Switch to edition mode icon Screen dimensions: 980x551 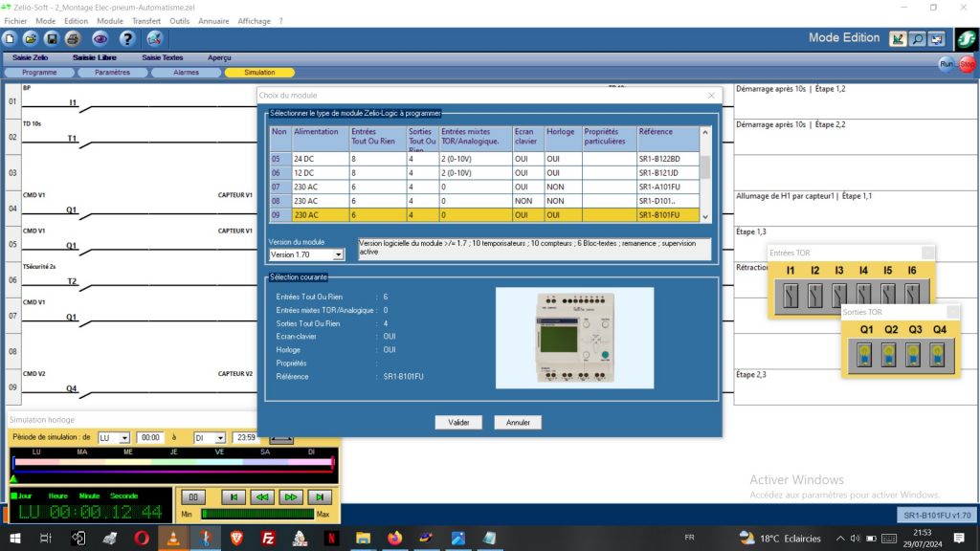[898, 38]
